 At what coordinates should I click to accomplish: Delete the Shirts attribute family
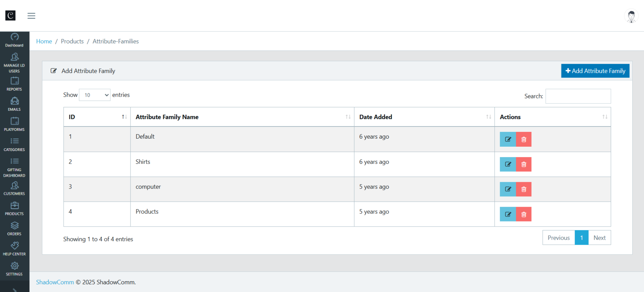coord(524,164)
